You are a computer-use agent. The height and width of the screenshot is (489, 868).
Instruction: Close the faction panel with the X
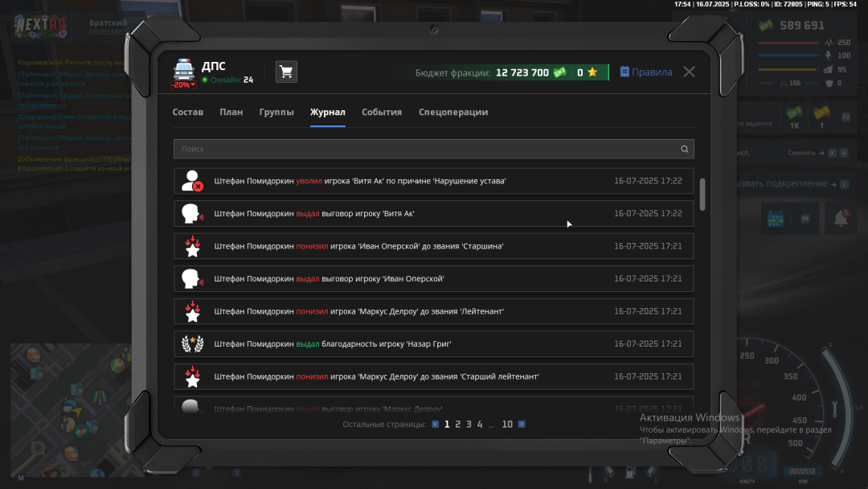point(690,72)
